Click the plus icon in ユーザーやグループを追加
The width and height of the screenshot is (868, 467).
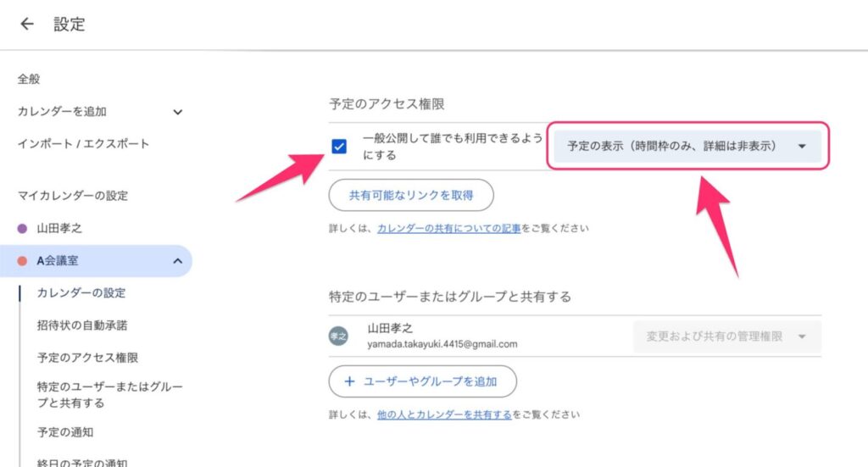[349, 381]
